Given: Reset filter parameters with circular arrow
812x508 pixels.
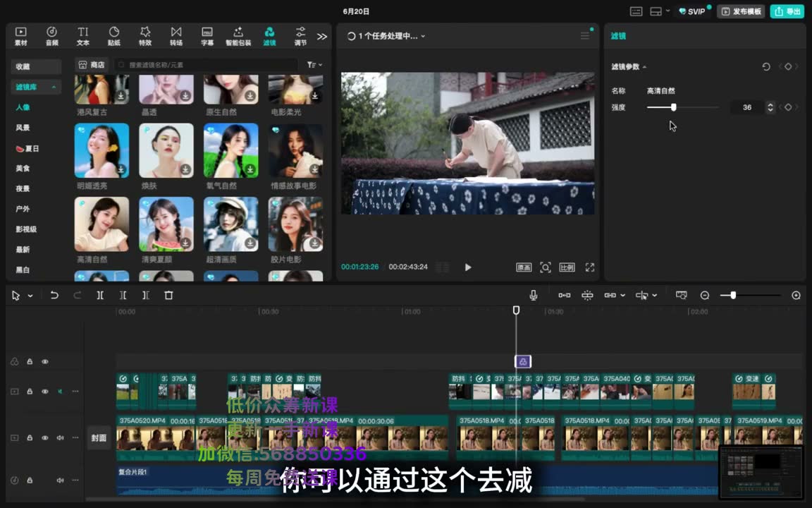Looking at the screenshot, I should (766, 66).
